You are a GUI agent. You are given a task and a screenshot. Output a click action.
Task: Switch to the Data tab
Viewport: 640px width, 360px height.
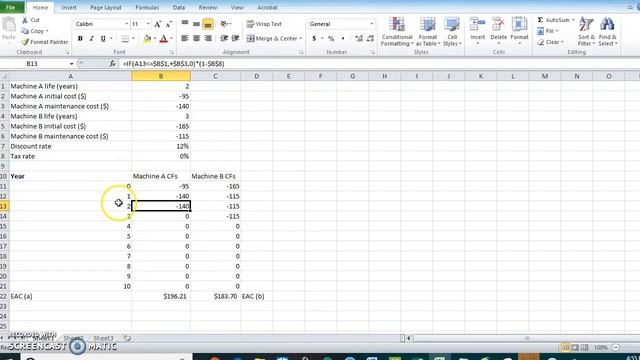pyautogui.click(x=179, y=7)
